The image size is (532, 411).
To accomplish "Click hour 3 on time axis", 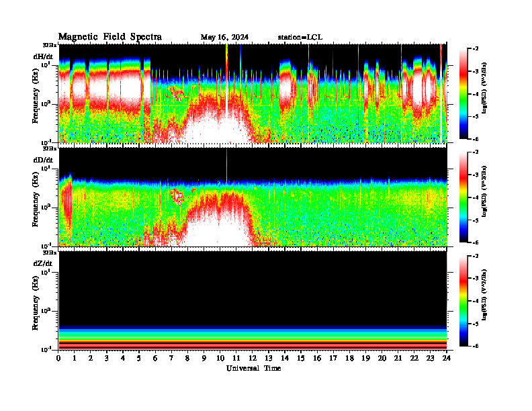I will (107, 359).
